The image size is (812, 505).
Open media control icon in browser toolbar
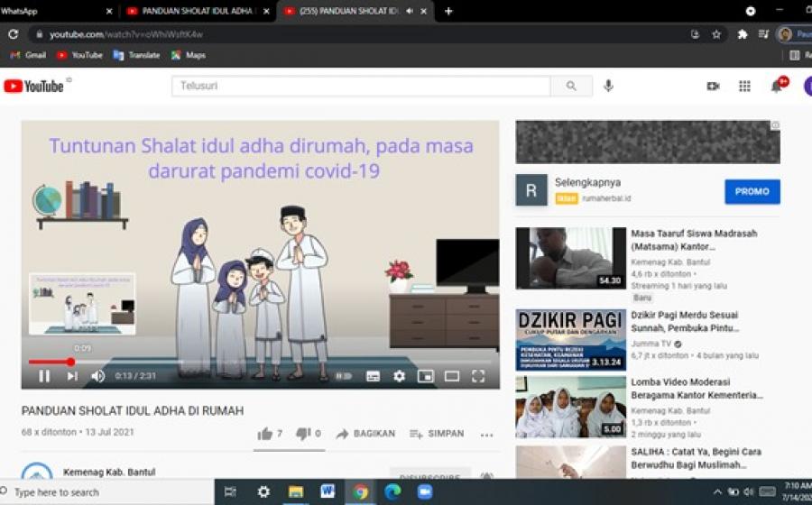tap(762, 34)
